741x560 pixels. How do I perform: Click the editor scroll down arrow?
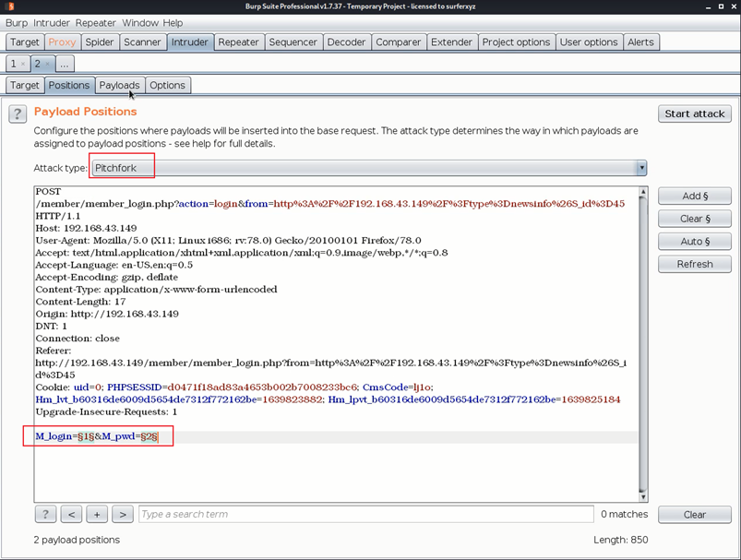(642, 496)
